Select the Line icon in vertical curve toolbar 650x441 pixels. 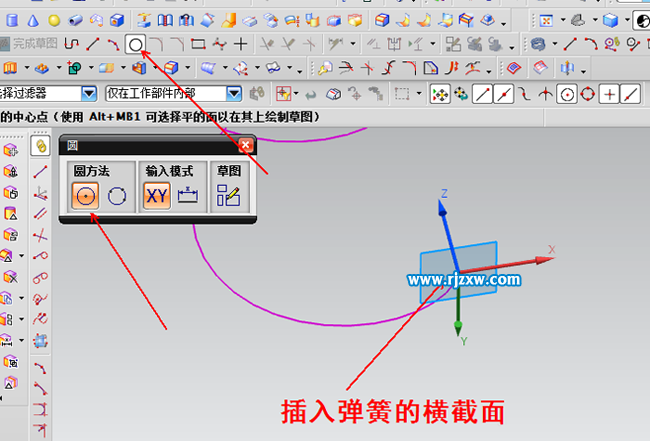tap(40, 171)
